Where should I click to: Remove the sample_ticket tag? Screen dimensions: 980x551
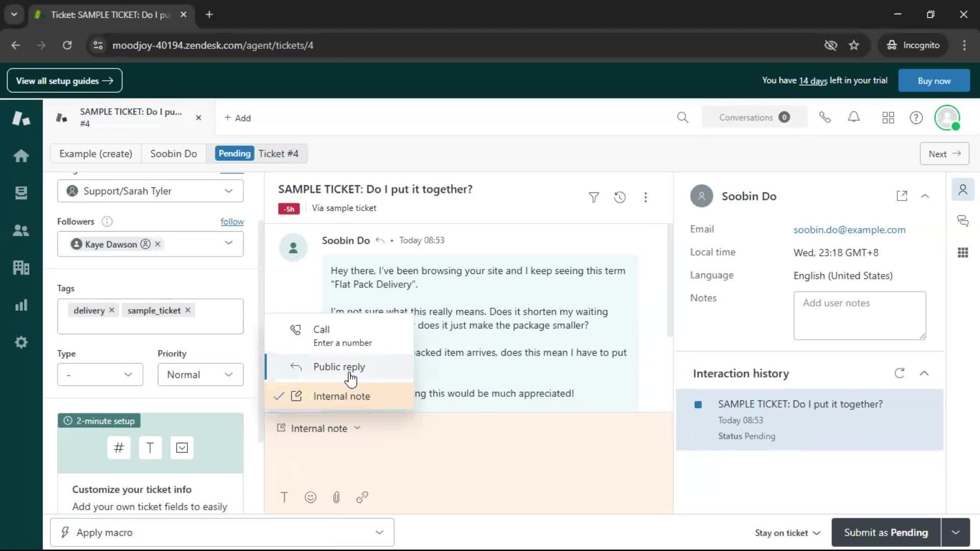tap(188, 310)
